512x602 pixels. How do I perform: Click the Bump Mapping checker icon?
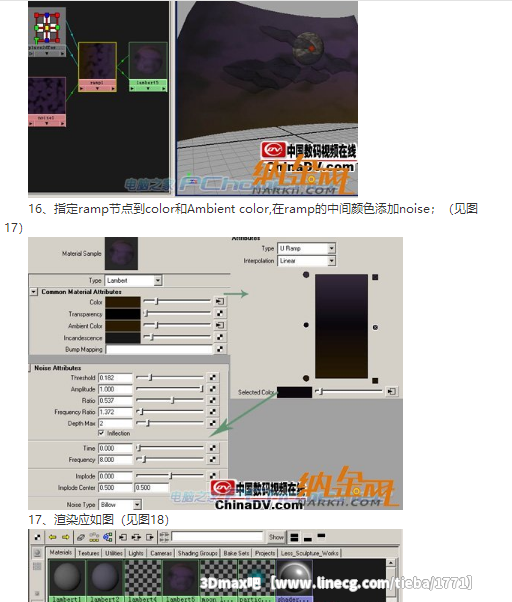[220, 349]
